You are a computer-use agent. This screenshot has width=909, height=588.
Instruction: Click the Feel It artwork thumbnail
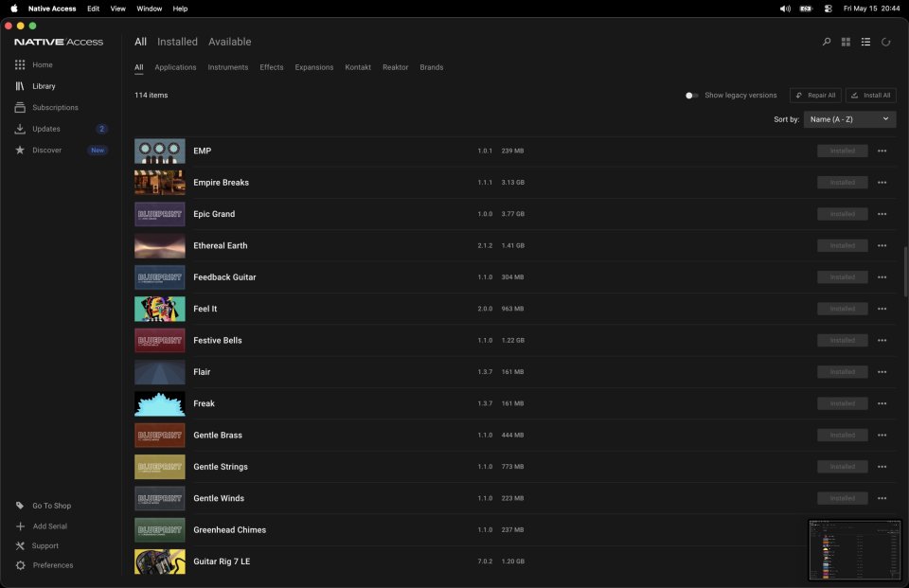160,309
